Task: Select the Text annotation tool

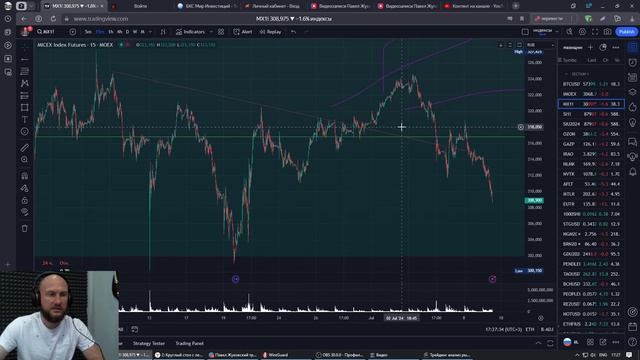Action: tap(24, 119)
